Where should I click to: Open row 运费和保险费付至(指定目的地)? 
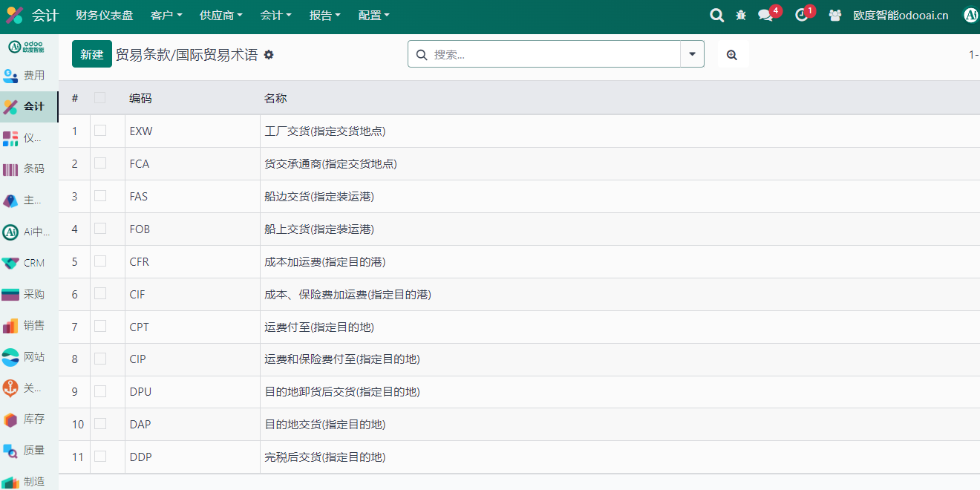pyautogui.click(x=342, y=359)
